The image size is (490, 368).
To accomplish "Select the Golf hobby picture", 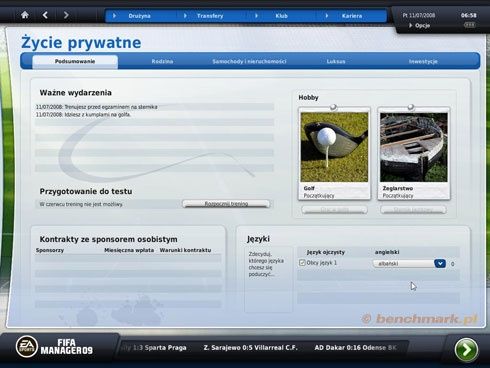I will click(334, 147).
